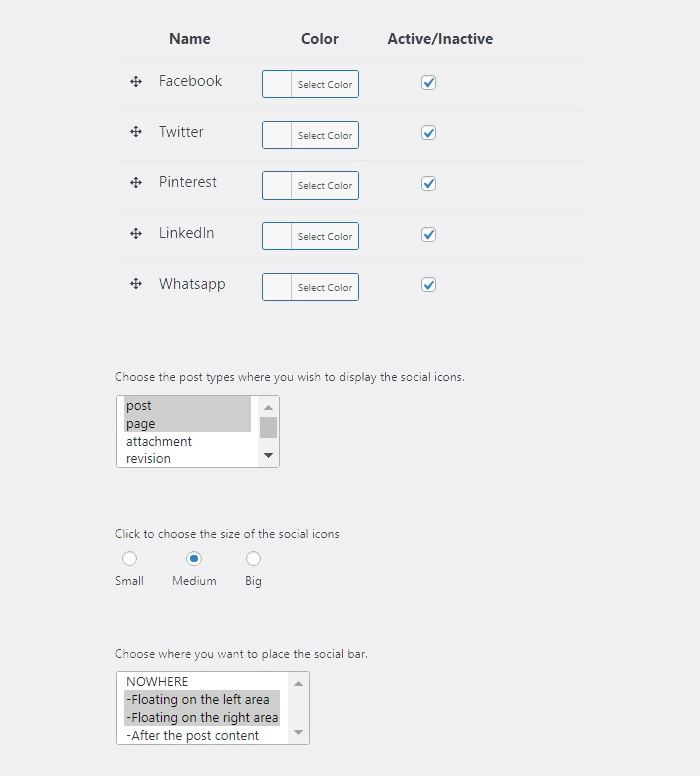Uncheck the Facebook active checkbox
The image size is (700, 776).
[x=429, y=83]
